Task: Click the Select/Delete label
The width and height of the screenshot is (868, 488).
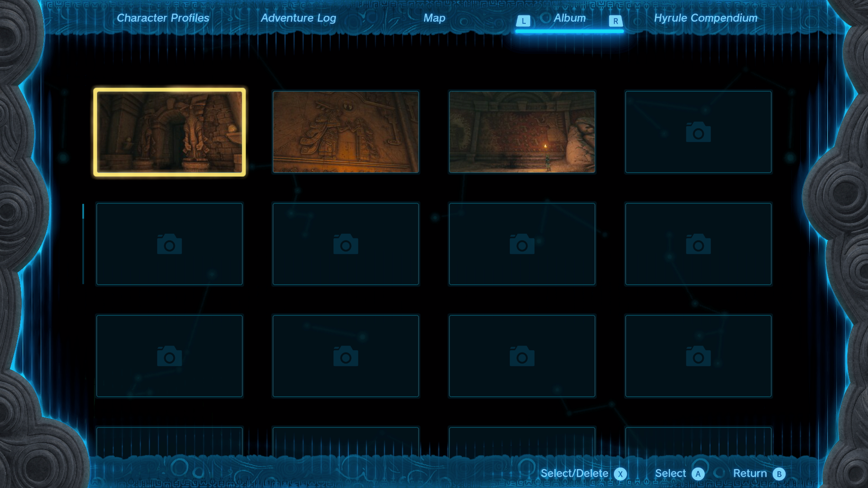Action: click(x=574, y=474)
